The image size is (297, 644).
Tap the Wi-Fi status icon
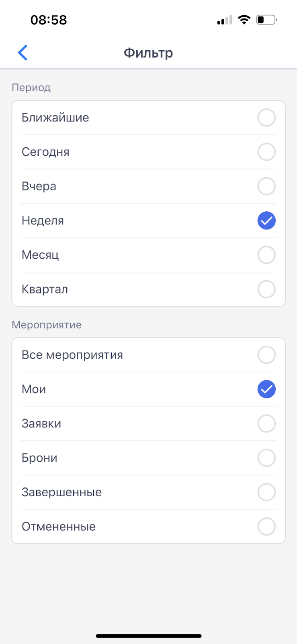pyautogui.click(x=244, y=20)
